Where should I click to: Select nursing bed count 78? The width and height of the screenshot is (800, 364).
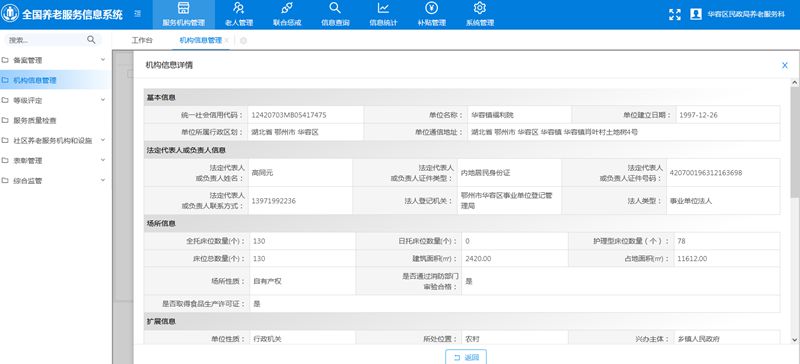(x=682, y=241)
